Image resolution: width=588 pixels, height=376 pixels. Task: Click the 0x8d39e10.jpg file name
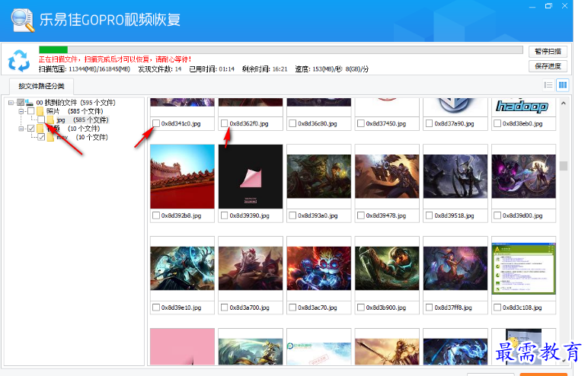pos(181,307)
